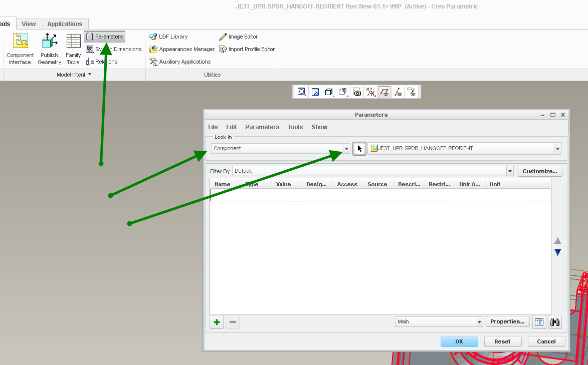Click the Reset button
588x365 pixels.
[x=502, y=341]
